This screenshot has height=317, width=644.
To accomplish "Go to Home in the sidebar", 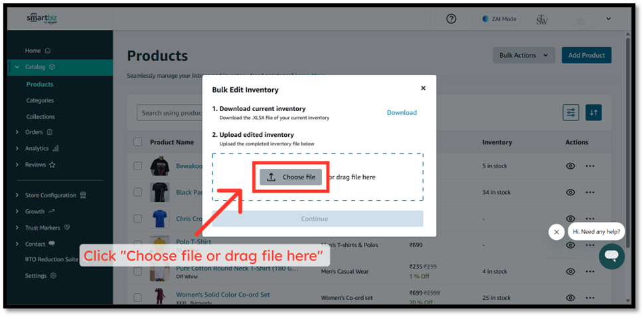I will (33, 51).
